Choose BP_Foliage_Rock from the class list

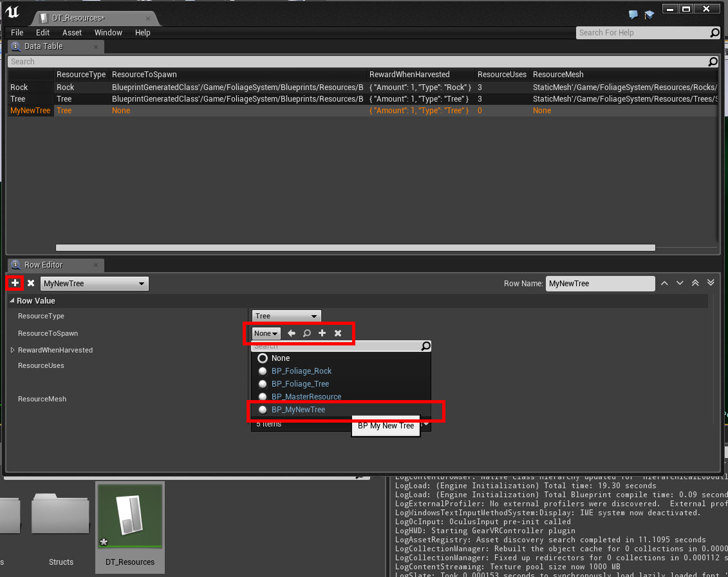pyautogui.click(x=301, y=371)
